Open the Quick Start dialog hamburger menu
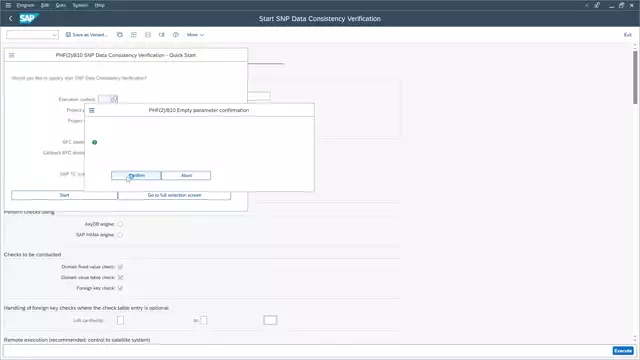The width and height of the screenshot is (640, 360). (x=11, y=55)
